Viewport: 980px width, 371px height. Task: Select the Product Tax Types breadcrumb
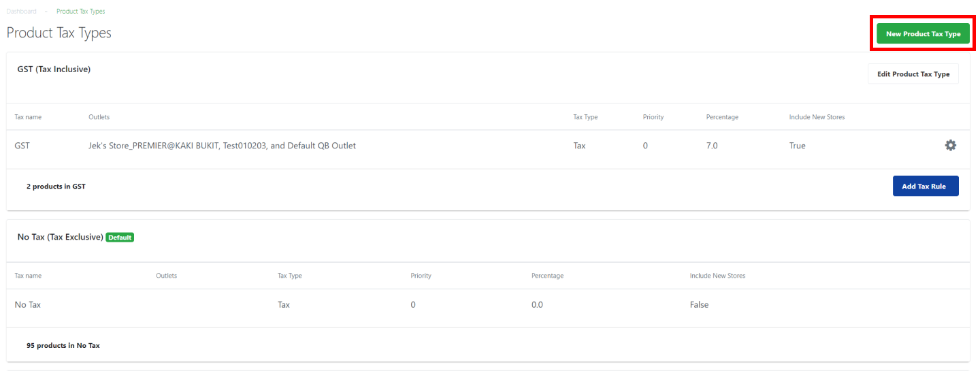tap(80, 12)
